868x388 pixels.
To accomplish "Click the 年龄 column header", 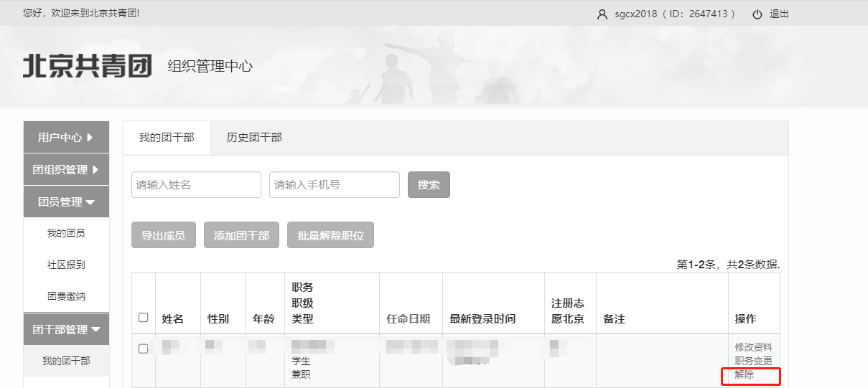I will tap(263, 319).
